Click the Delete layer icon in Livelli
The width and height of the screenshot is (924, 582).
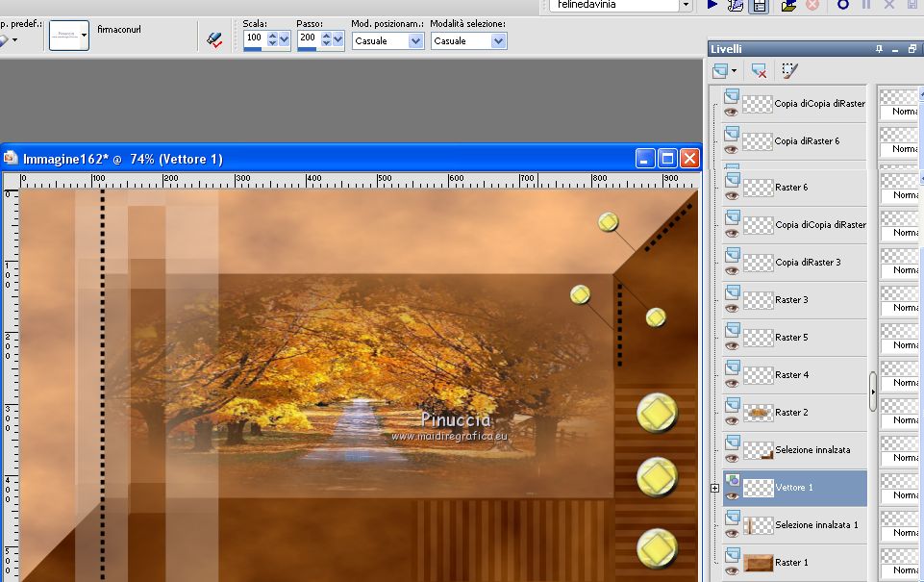(759, 71)
